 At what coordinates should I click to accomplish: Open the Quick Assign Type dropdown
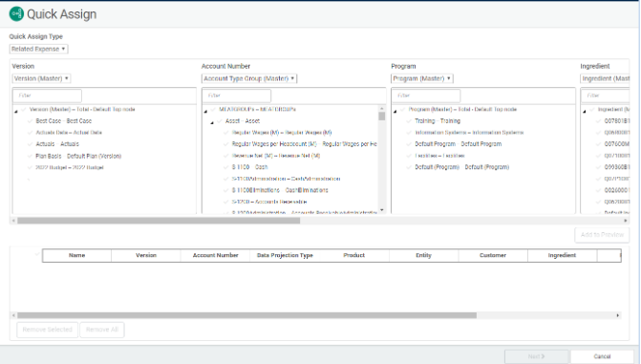pos(38,49)
